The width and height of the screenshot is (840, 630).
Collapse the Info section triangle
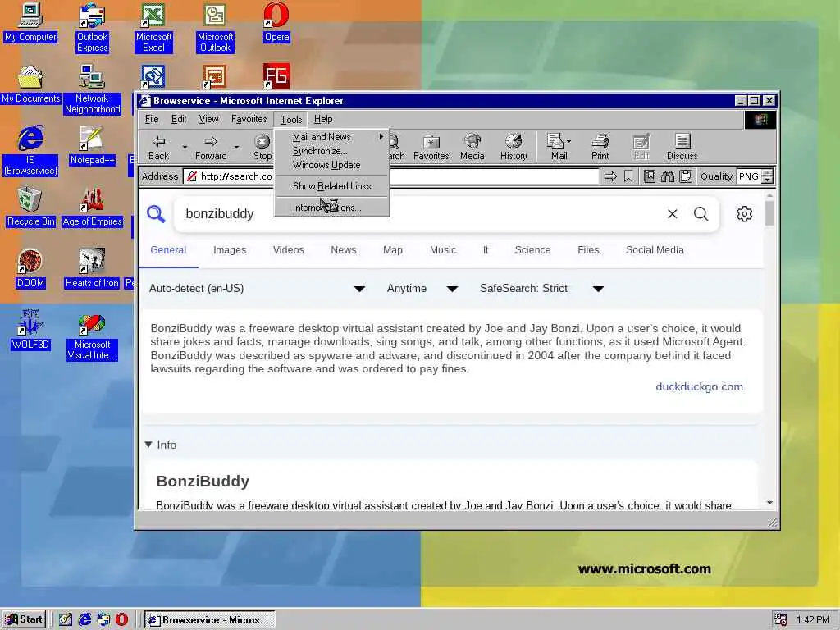149,445
